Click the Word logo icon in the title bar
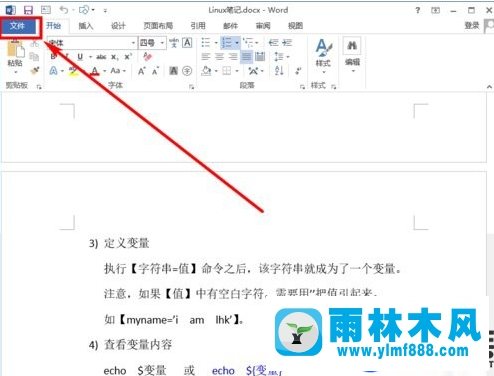The image size is (494, 376). [11, 10]
